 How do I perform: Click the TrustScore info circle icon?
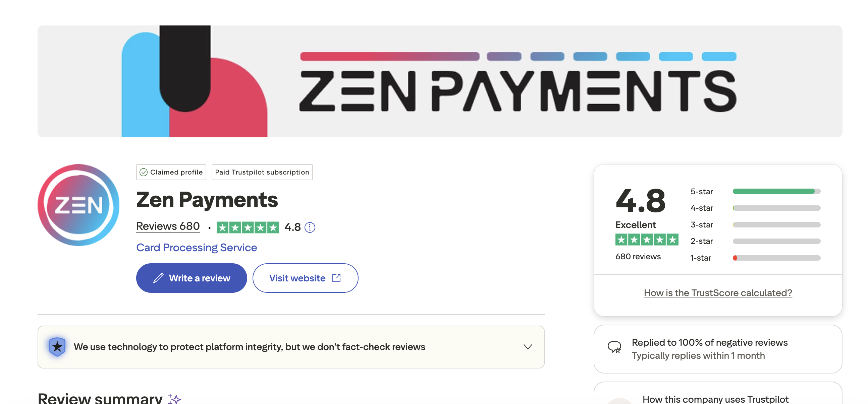[310, 227]
